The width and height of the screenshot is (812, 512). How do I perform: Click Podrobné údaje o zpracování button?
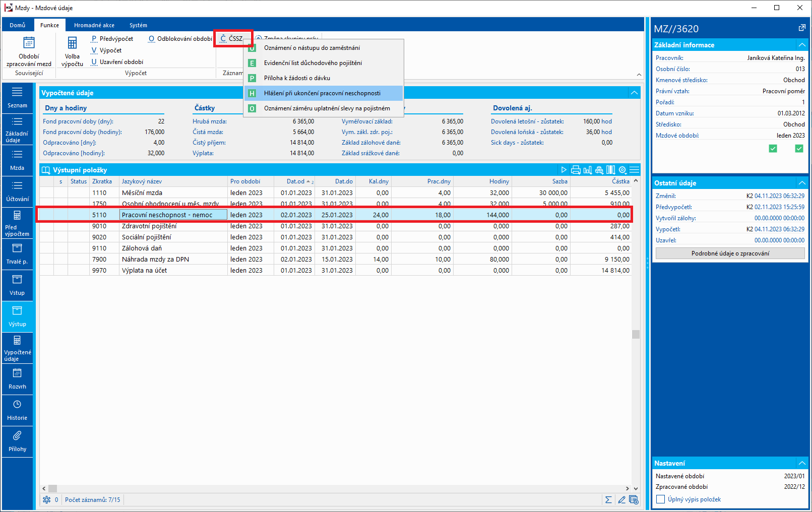[730, 253]
